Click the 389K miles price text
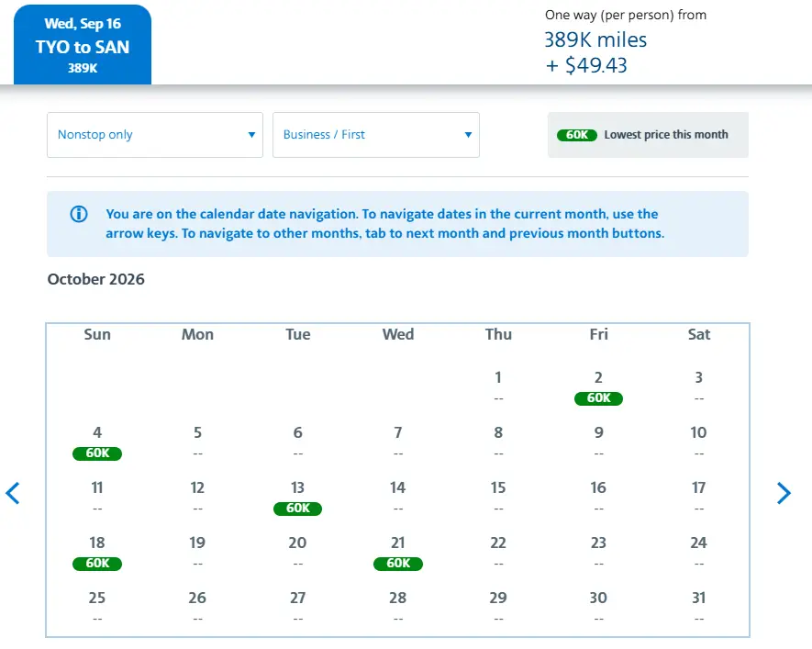Viewport: 812px width, 649px height. tap(595, 39)
